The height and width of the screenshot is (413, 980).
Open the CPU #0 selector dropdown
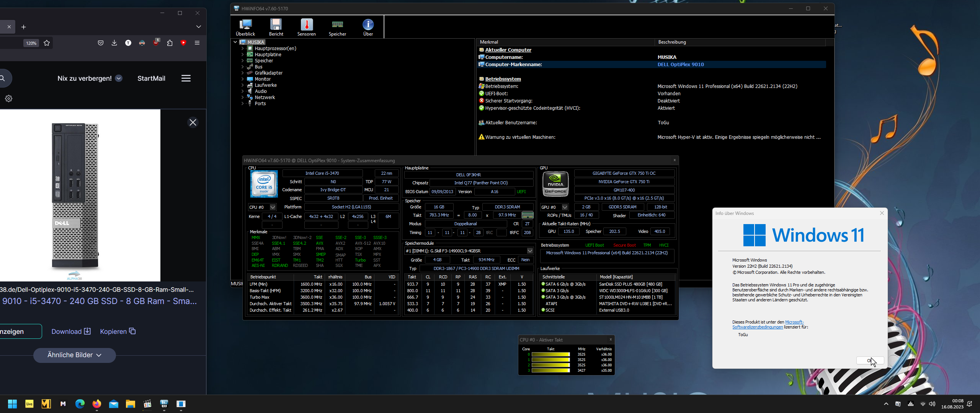pyautogui.click(x=273, y=207)
